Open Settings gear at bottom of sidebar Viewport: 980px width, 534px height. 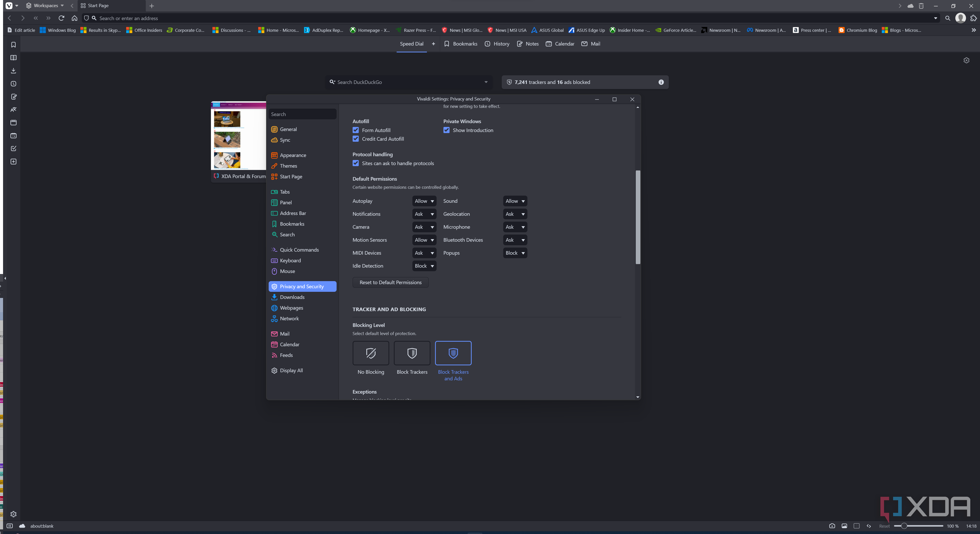(x=13, y=514)
